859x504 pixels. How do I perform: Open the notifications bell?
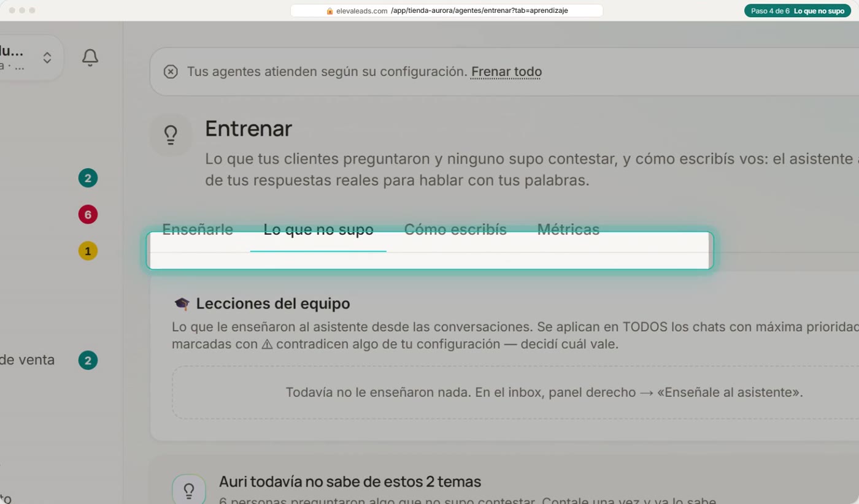pyautogui.click(x=90, y=58)
